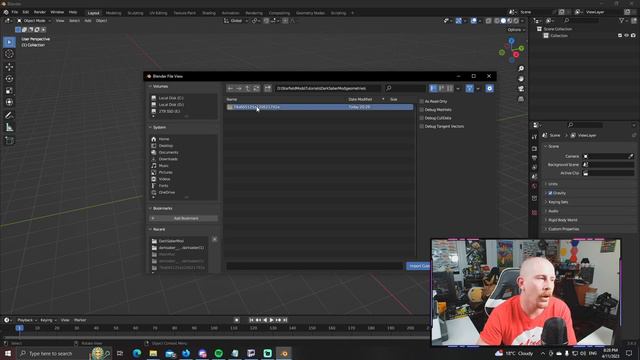Viewport: 640px width, 360px height.
Task: Click the viewport pan hand icon
Action: tap(521, 79)
